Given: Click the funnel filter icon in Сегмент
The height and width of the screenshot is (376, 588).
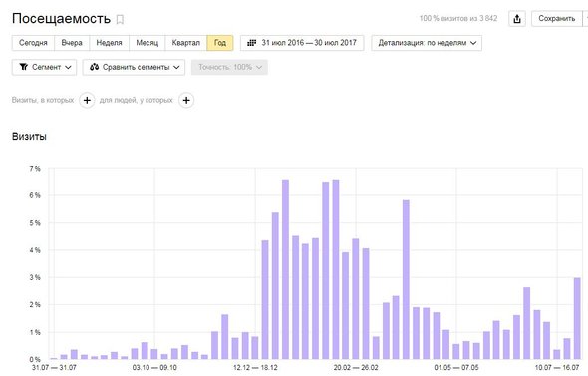Looking at the screenshot, I should pyautogui.click(x=24, y=67).
